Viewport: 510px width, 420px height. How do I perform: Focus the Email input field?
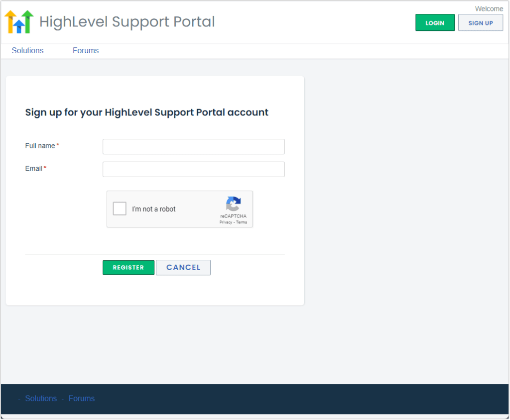pyautogui.click(x=194, y=169)
